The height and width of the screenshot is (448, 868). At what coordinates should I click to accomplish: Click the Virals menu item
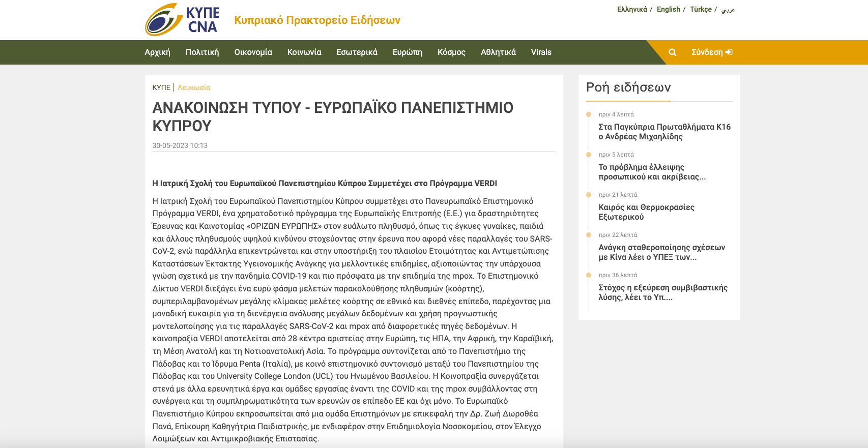(x=541, y=52)
